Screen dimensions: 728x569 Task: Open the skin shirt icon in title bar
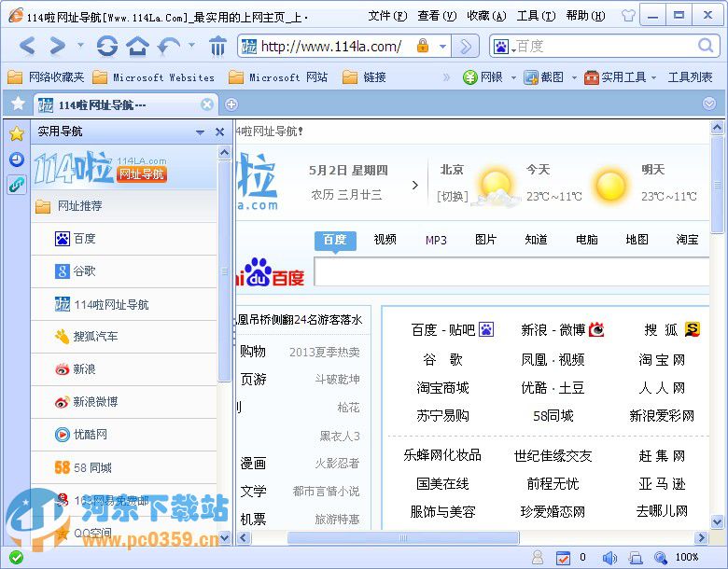coord(628,16)
